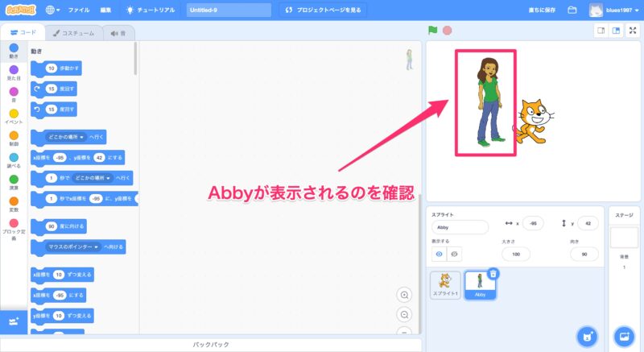
Task: Delete the Abby sprite with trash icon
Action: (493, 274)
